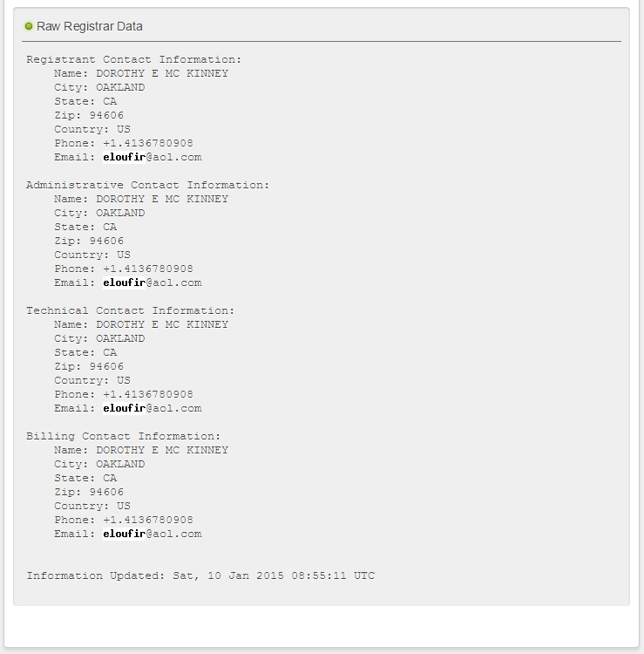Click the Raw Registrar Data panel title
The width and height of the screenshot is (644, 654).
[90, 26]
